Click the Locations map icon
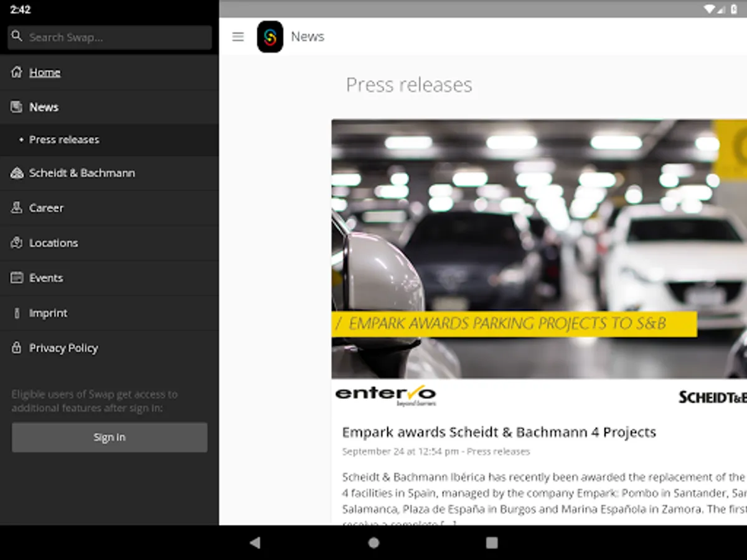 point(17,243)
